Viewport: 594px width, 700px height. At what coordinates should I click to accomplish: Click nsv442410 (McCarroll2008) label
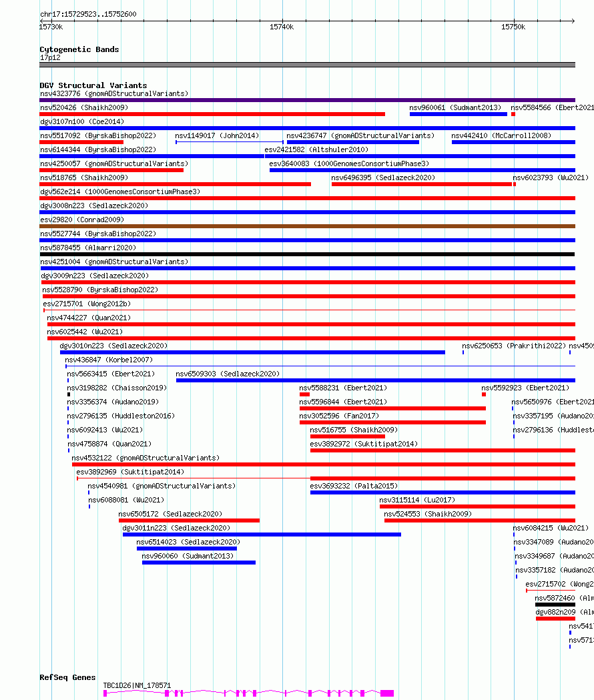click(x=501, y=135)
